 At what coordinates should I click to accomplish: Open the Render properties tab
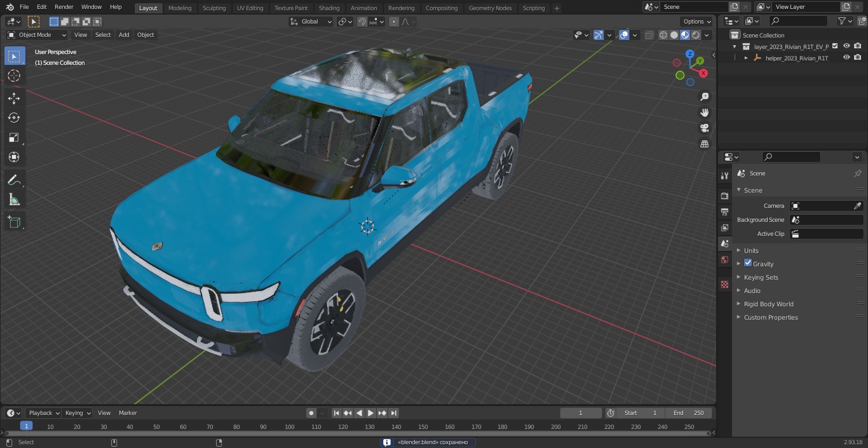tap(724, 196)
